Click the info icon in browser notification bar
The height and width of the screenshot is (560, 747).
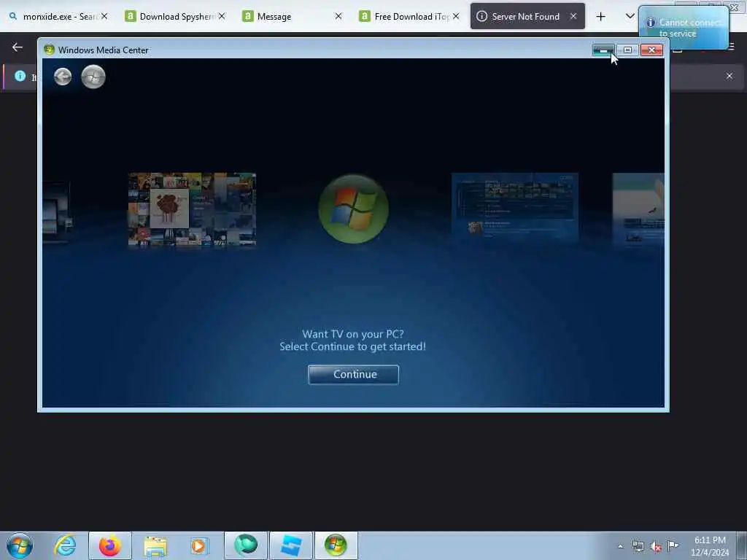click(x=20, y=76)
